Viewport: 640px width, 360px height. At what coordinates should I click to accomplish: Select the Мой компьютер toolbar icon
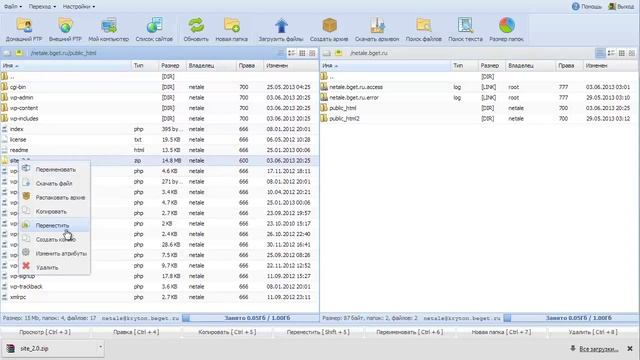(x=109, y=25)
